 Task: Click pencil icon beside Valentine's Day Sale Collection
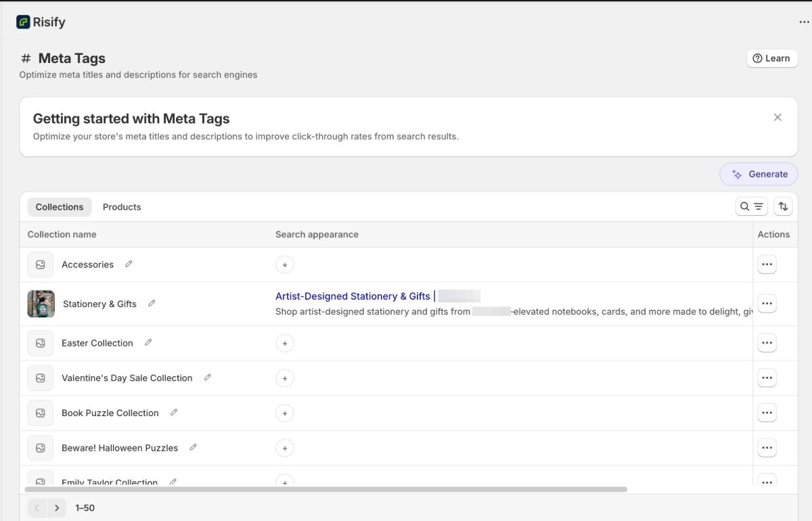click(x=208, y=378)
